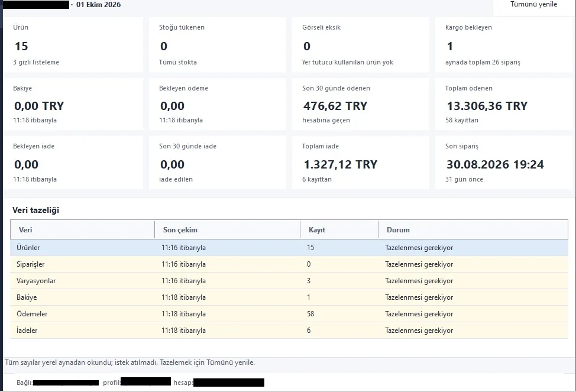576x392 pixels.
Task: Select the 58 kayıttan caption
Action: pyautogui.click(x=462, y=120)
